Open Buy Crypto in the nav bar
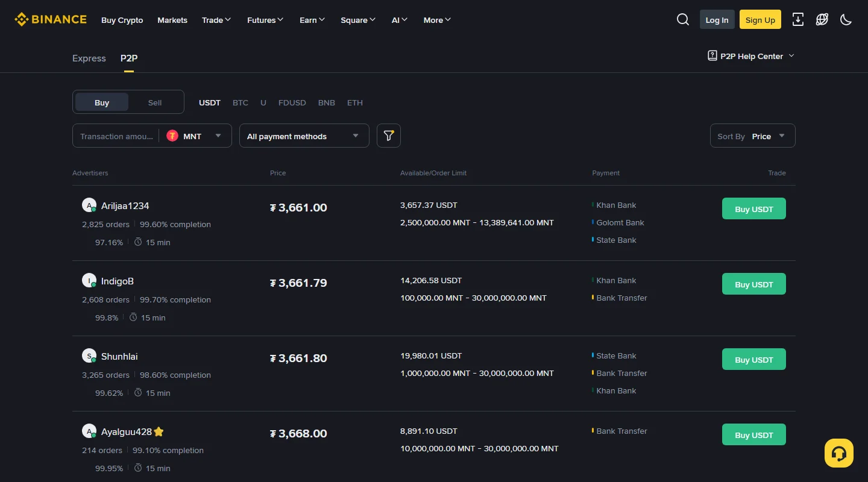868x482 pixels. [122, 20]
